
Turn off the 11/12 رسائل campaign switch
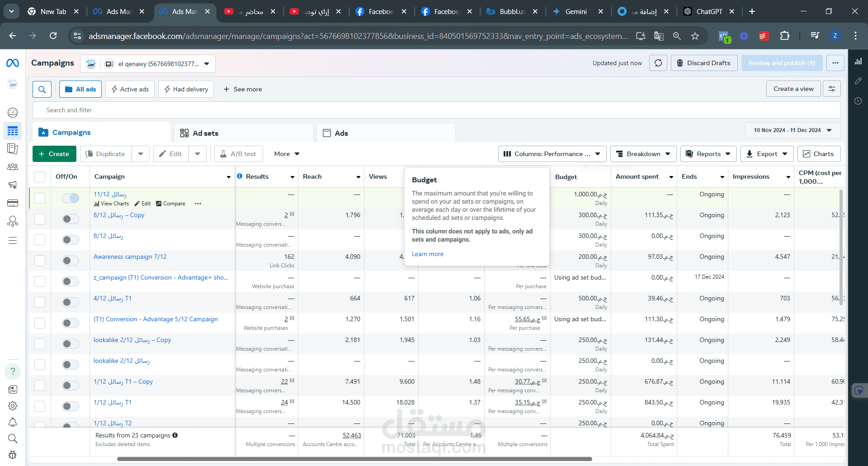pyautogui.click(x=71, y=198)
